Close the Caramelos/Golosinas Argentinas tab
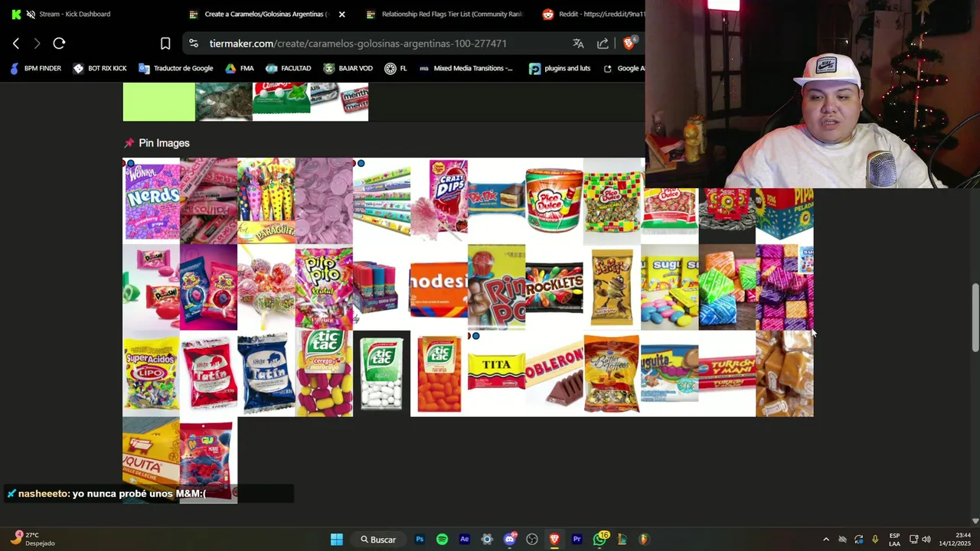The height and width of the screenshot is (551, 980). (342, 14)
